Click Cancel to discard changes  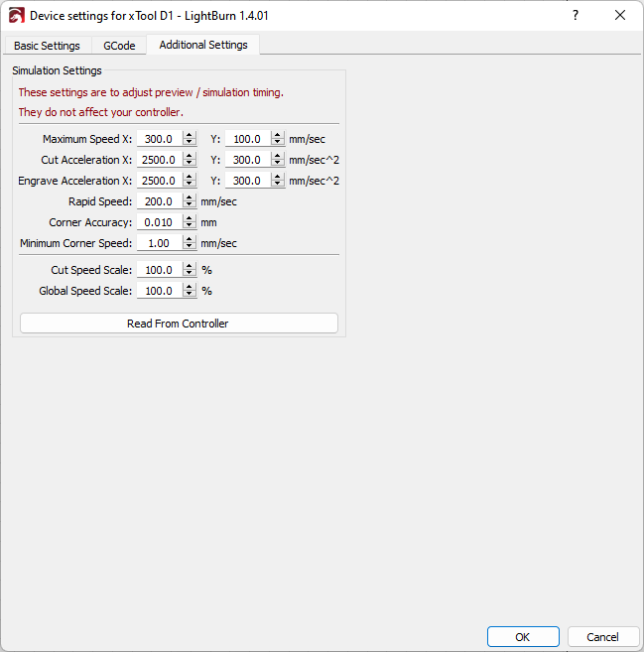coord(603,636)
